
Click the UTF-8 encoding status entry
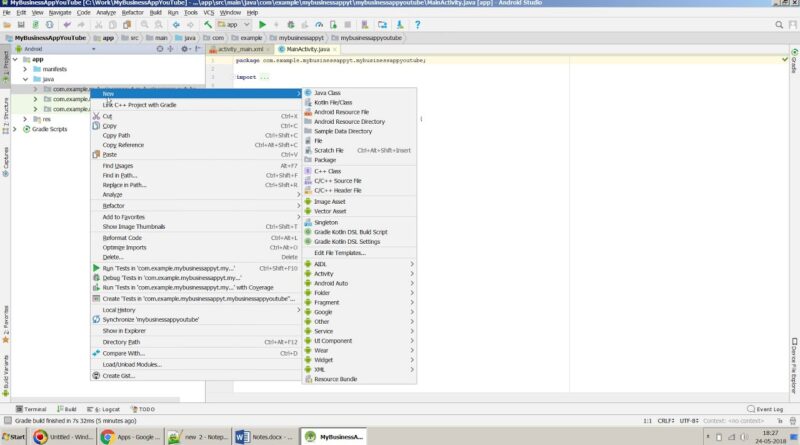click(689, 421)
